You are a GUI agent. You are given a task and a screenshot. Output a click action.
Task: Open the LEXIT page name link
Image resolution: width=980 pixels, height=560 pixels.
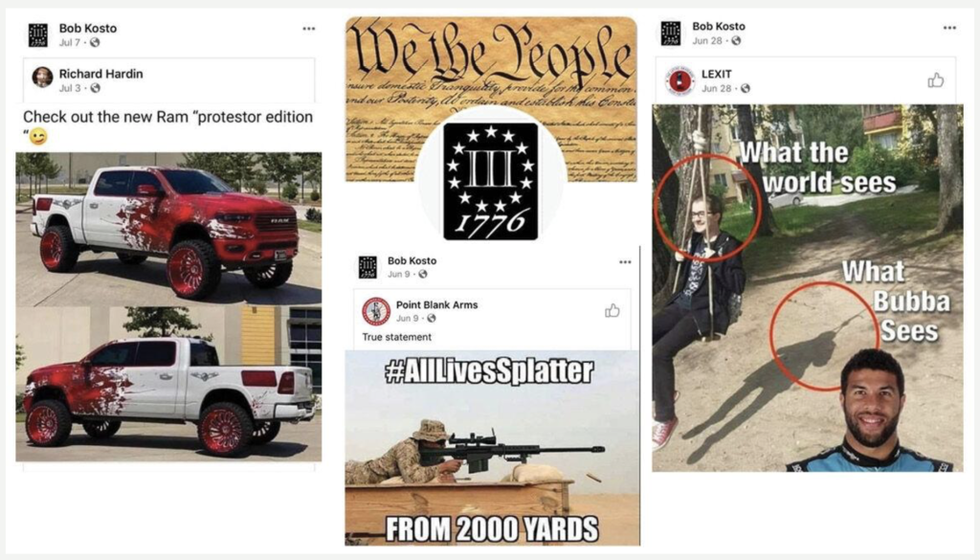pos(716,74)
